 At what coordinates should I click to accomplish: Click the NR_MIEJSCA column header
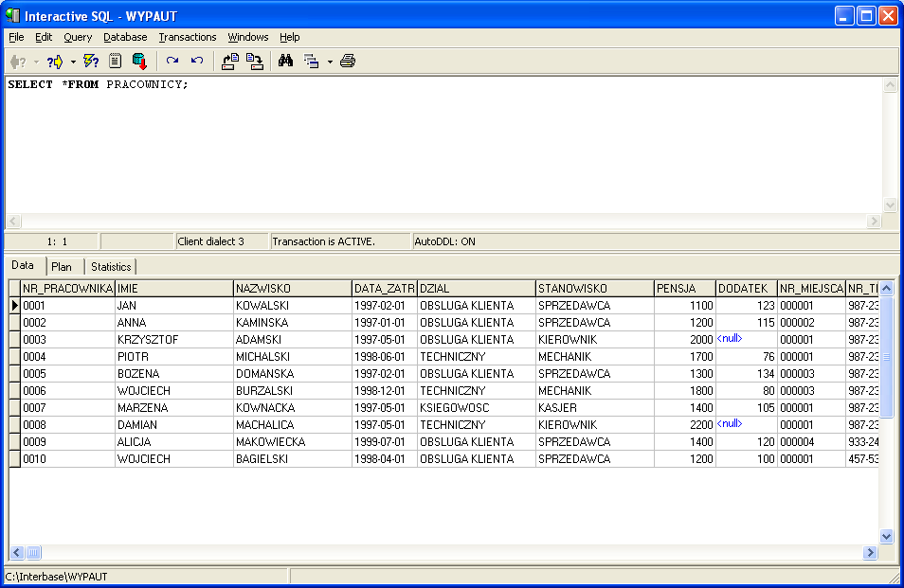tap(811, 289)
